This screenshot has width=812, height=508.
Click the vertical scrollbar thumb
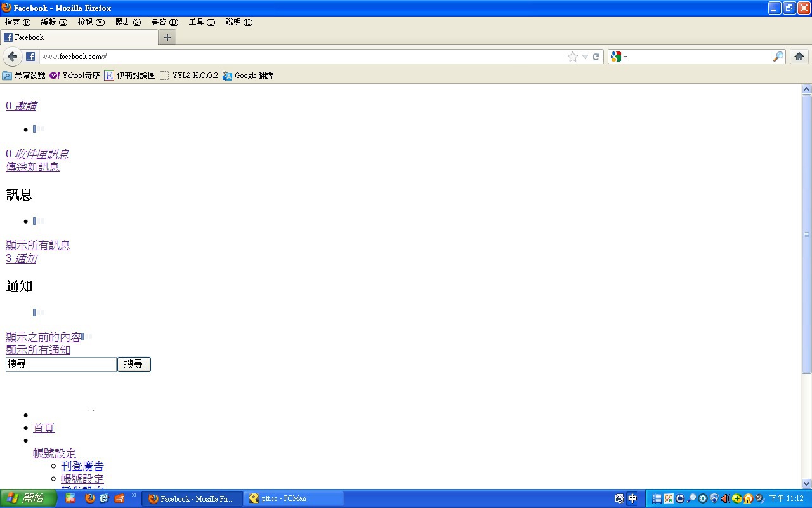pos(807,234)
